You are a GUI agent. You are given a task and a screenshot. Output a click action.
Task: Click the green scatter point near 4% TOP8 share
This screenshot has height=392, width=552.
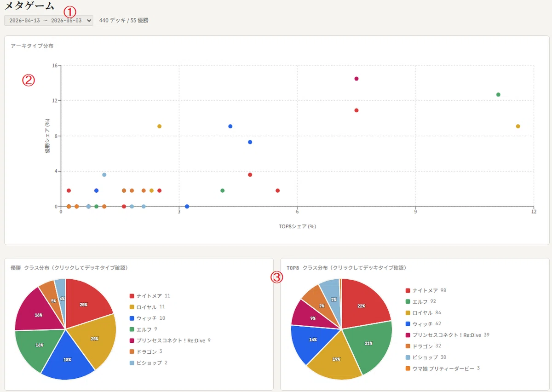click(223, 190)
